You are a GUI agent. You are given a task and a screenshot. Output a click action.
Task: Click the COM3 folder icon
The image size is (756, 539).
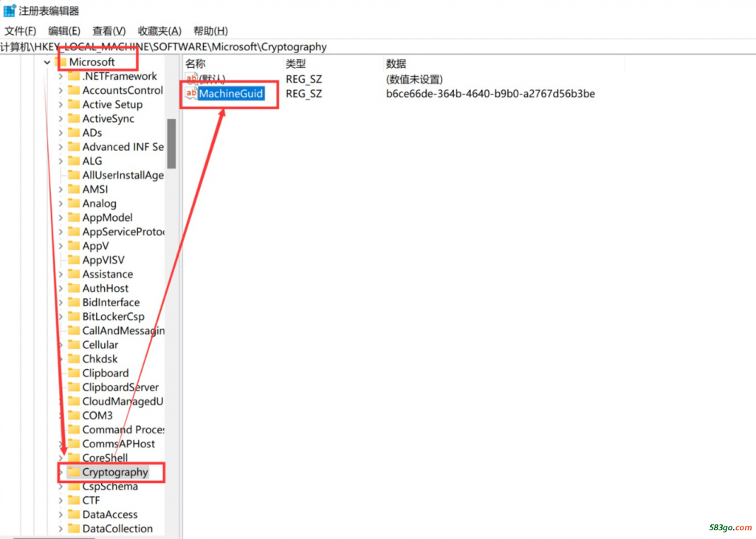[74, 415]
